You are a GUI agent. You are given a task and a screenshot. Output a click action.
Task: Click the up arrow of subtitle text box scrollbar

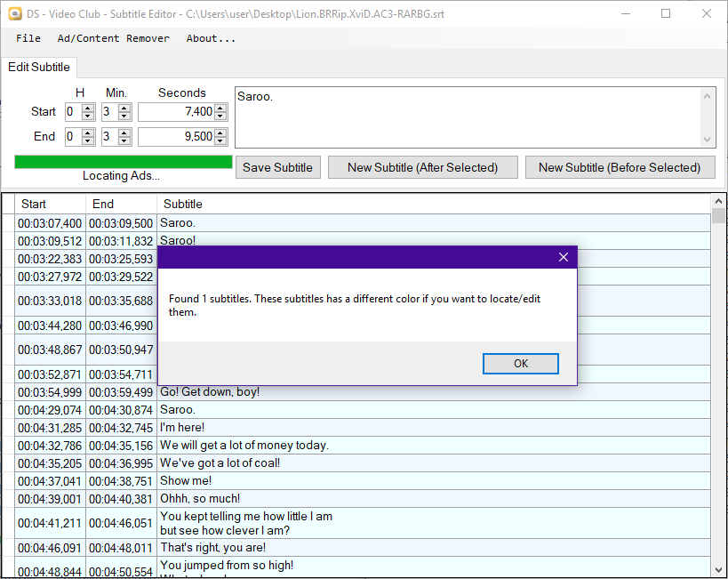(x=707, y=97)
